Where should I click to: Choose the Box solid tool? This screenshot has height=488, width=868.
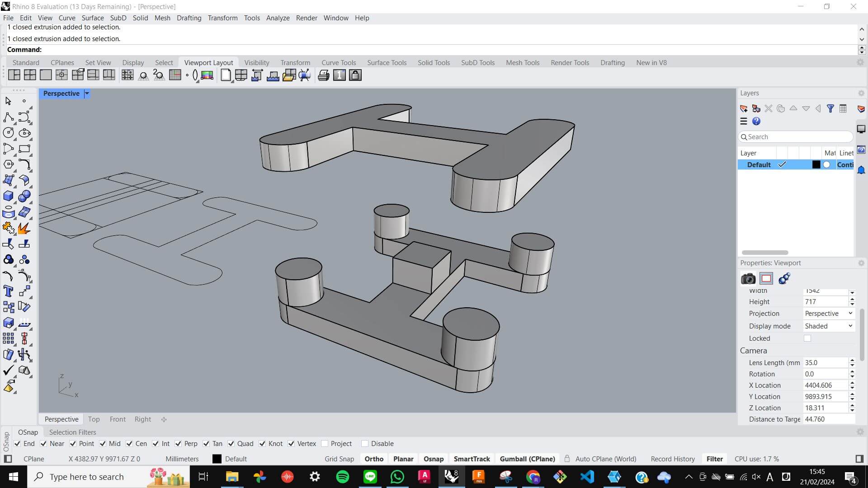click(8, 196)
